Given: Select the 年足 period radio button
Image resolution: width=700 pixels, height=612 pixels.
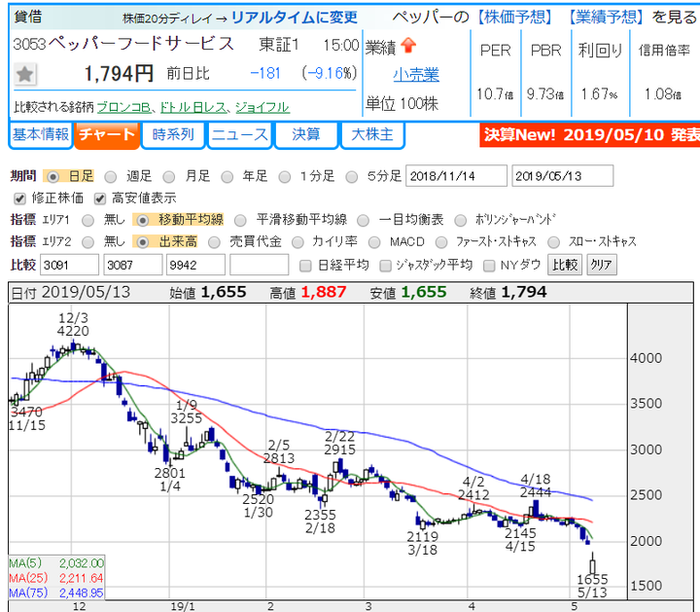Looking at the screenshot, I should [227, 177].
